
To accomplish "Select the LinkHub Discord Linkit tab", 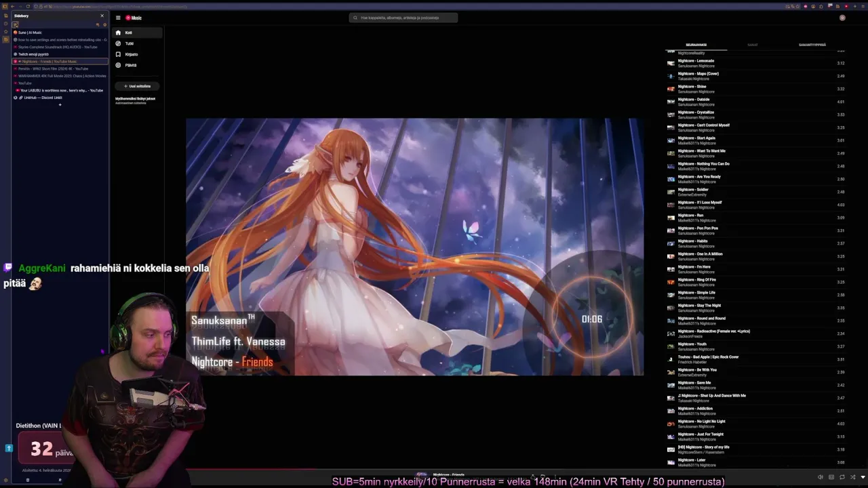I will pos(60,98).
